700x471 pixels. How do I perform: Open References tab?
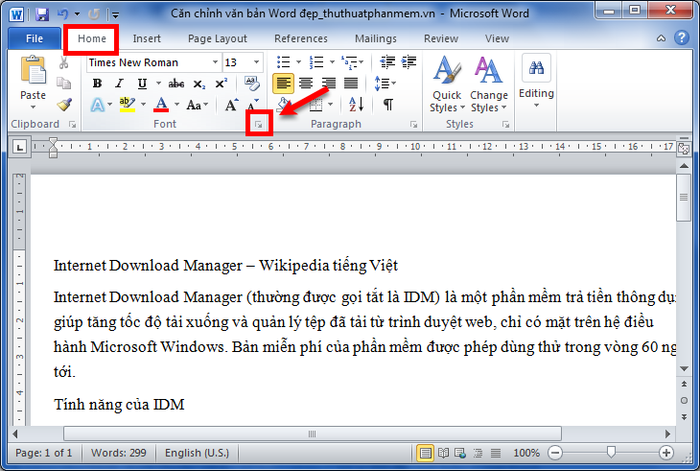301,39
